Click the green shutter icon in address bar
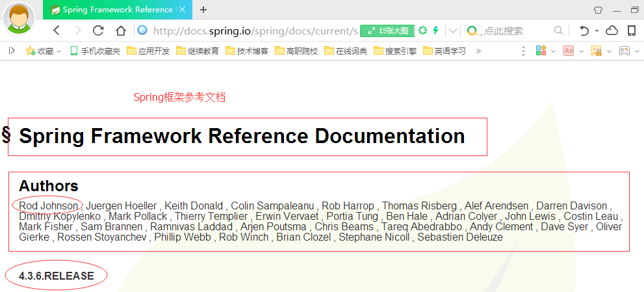 422,31
